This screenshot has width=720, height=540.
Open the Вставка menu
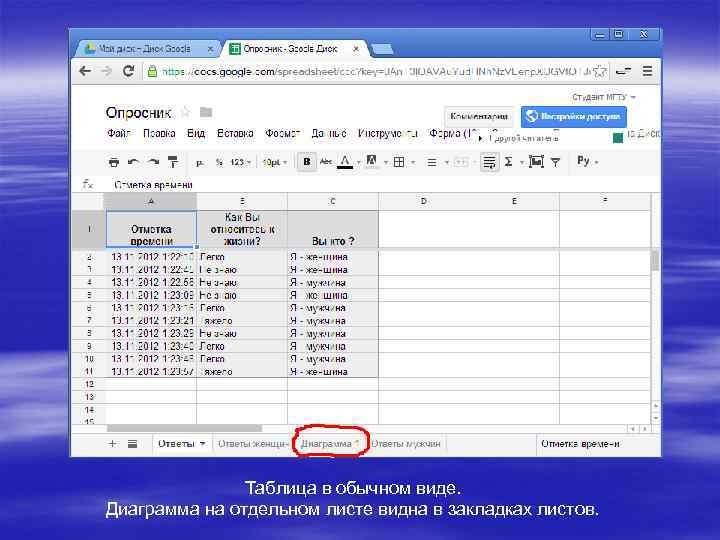(x=235, y=133)
